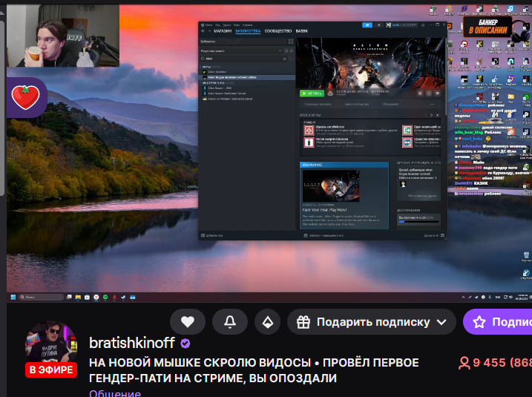Open Steam notifications bell in title bar

[x=378, y=25]
